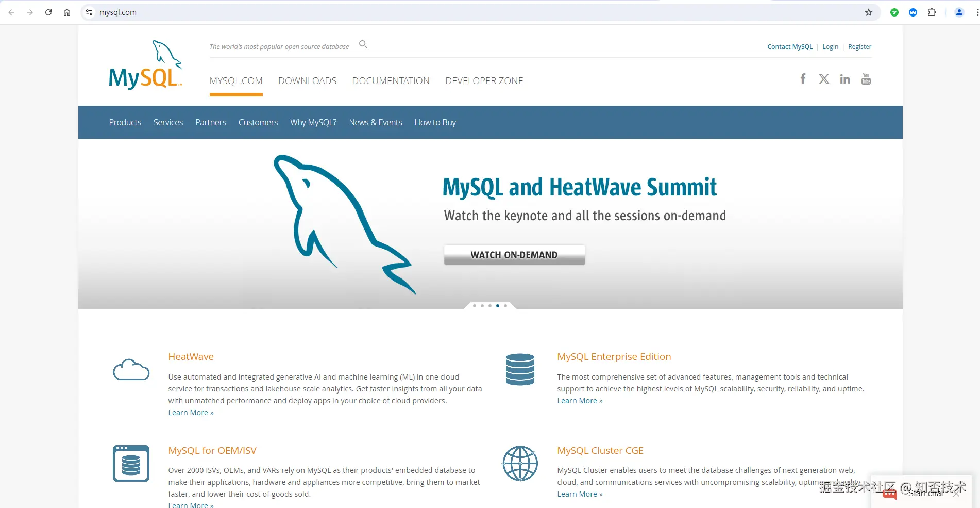Open the browser home page

coord(67,12)
